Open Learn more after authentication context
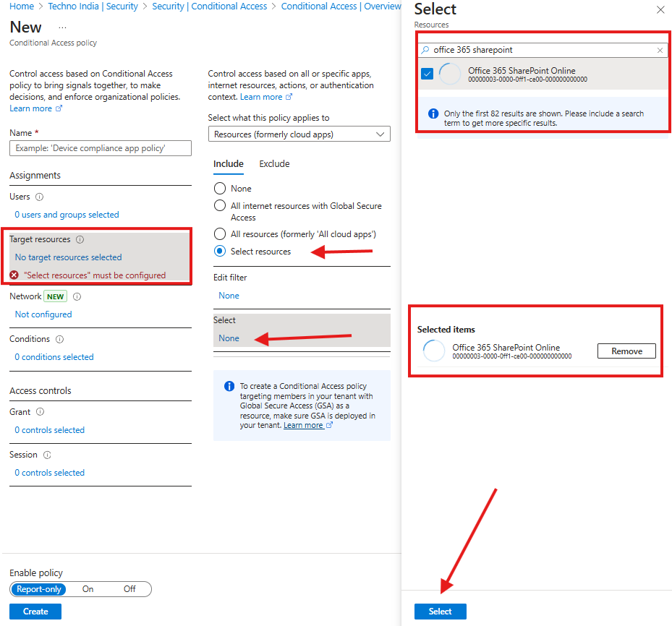 pyautogui.click(x=265, y=97)
